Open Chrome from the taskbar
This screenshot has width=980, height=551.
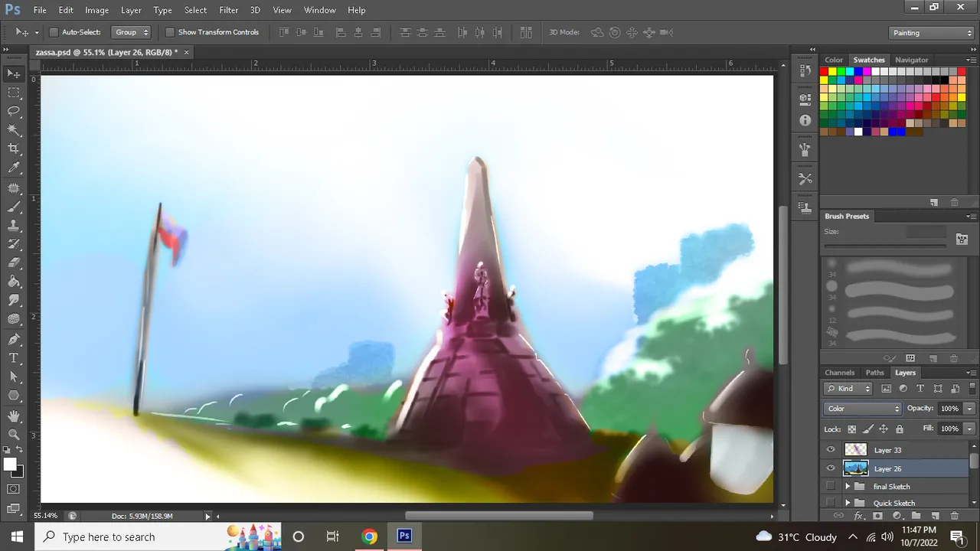click(369, 536)
